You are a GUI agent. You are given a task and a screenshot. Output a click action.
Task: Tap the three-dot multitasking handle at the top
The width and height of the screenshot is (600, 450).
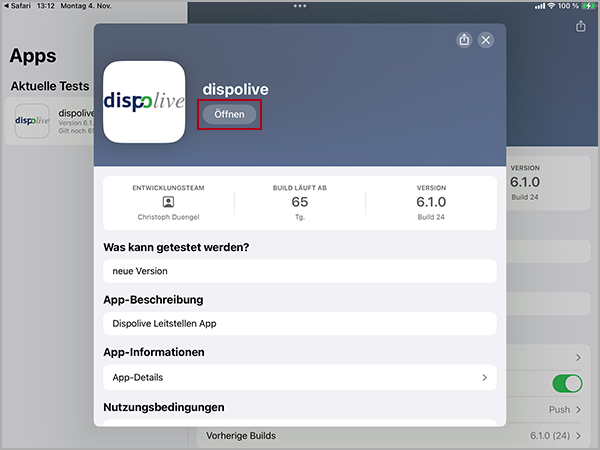pos(300,6)
